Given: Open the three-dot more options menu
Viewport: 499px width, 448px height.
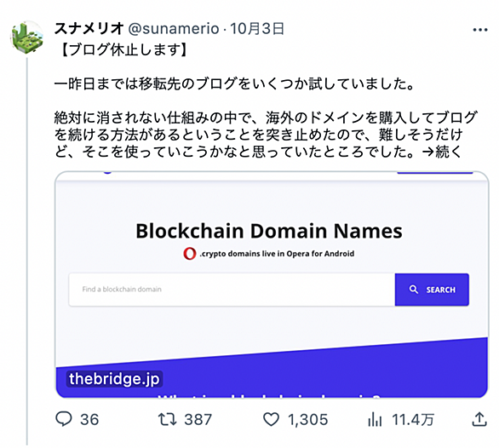Looking at the screenshot, I should 480,30.
